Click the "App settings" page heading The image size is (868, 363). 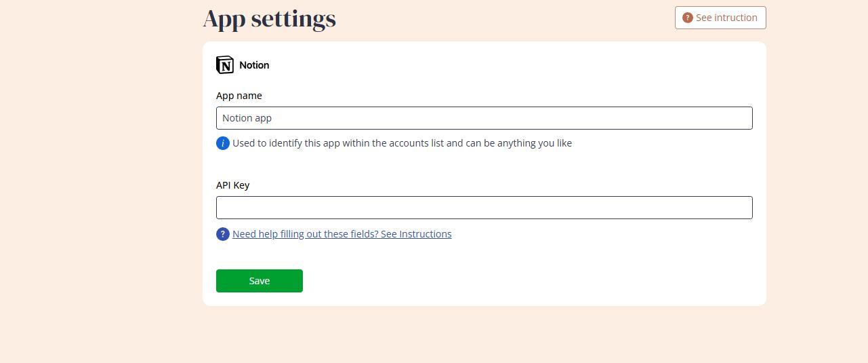270,19
